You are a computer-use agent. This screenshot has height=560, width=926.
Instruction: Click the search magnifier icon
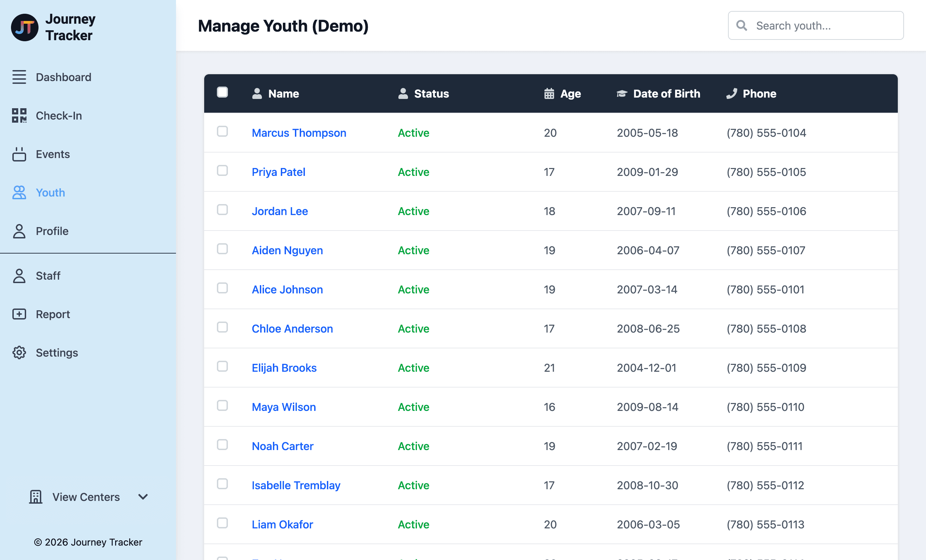point(741,25)
